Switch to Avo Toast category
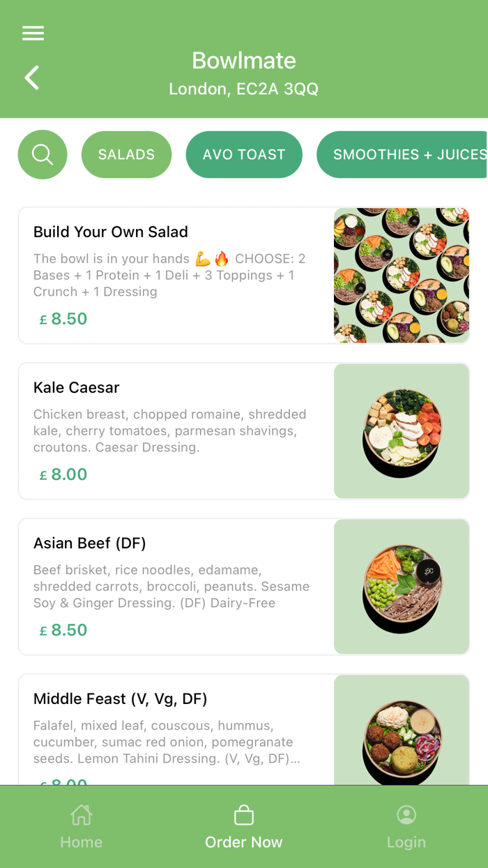Screen dimensions: 488x868 click(244, 154)
